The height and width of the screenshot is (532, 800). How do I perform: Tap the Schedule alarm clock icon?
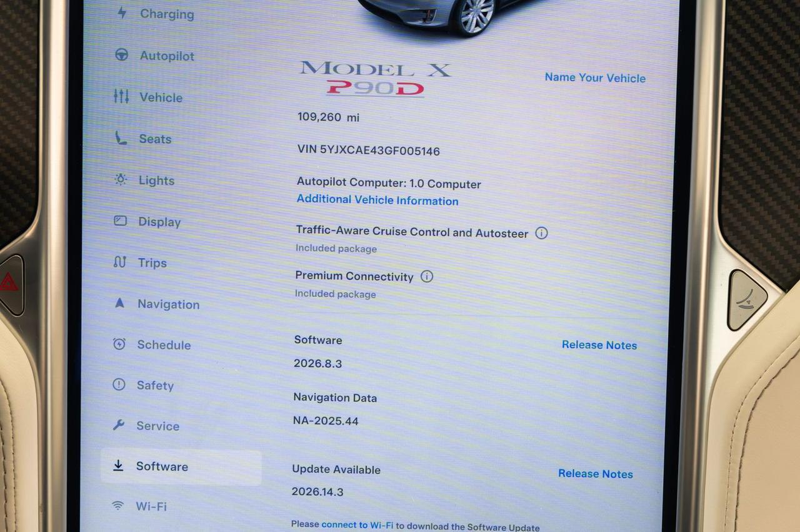coord(119,344)
